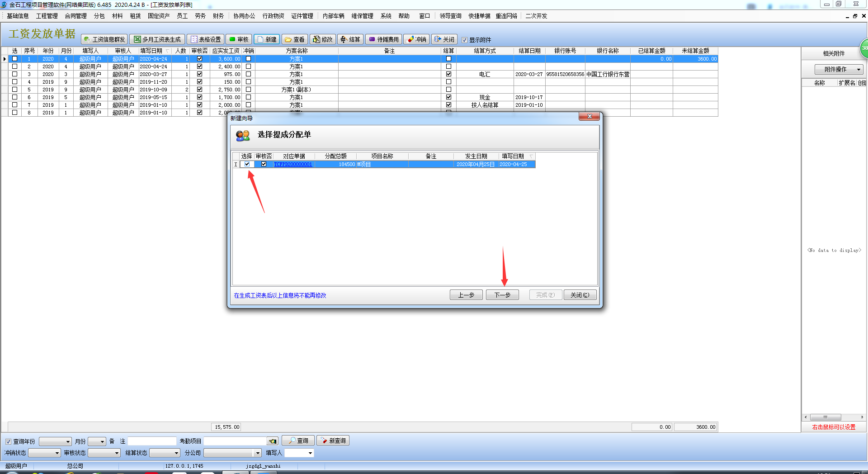868x474 pixels.
Task: Open the 财务 menu
Action: tap(218, 16)
